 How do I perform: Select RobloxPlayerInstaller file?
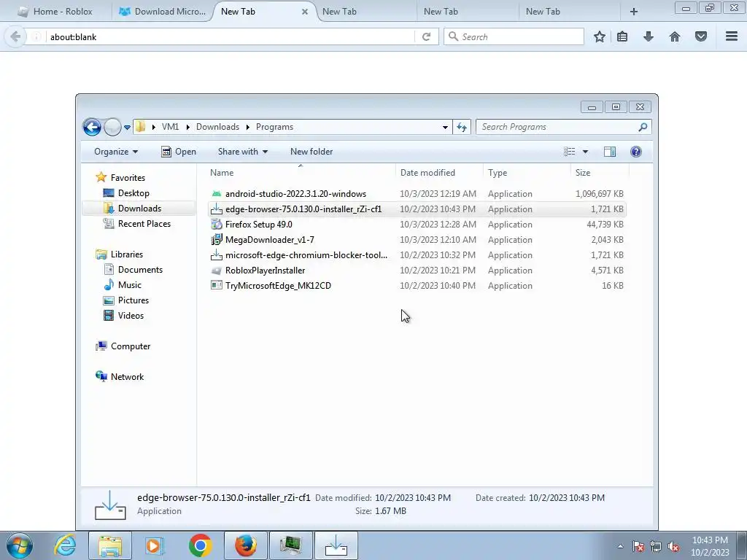point(417,270)
